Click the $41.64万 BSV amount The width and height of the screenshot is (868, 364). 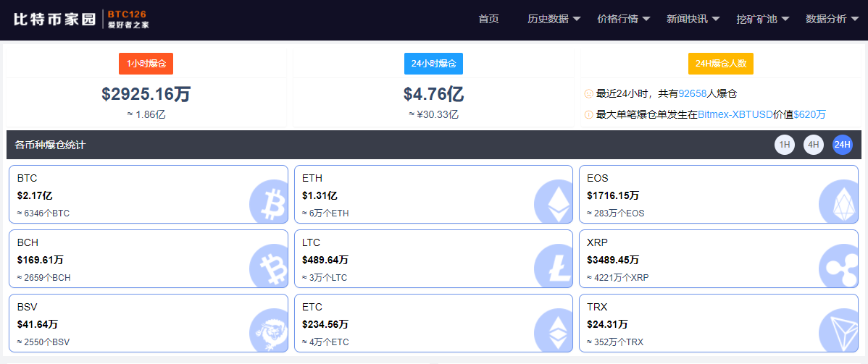pyautogui.click(x=38, y=323)
